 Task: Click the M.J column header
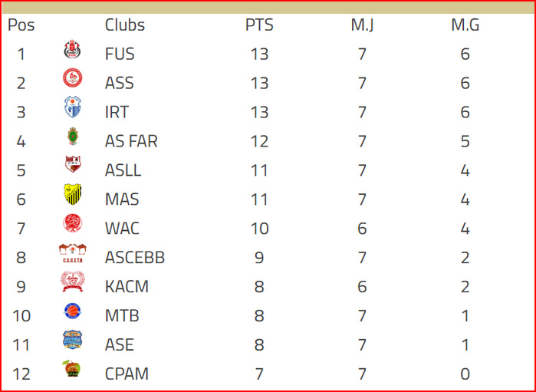[362, 25]
